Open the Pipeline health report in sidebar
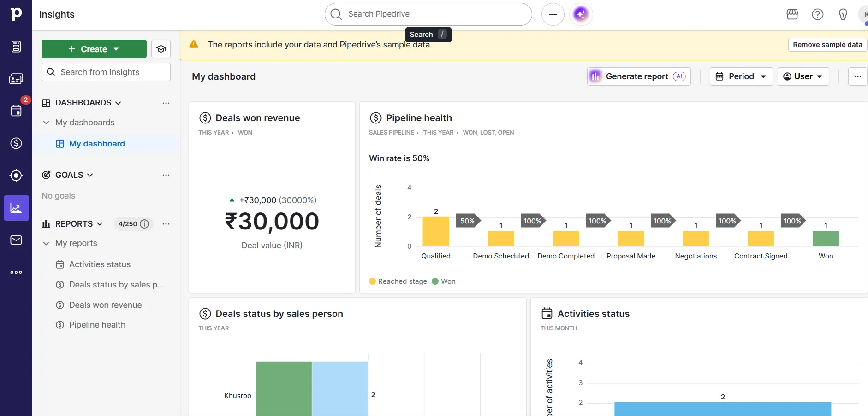868x416 pixels. [97, 325]
